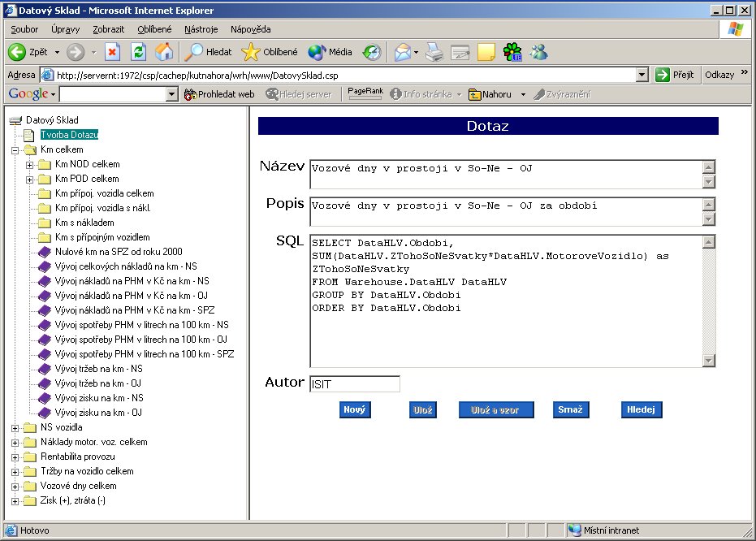Screen dimensions: 756x541
Task: Click the grey Forward arrow icon
Action: [x=76, y=52]
